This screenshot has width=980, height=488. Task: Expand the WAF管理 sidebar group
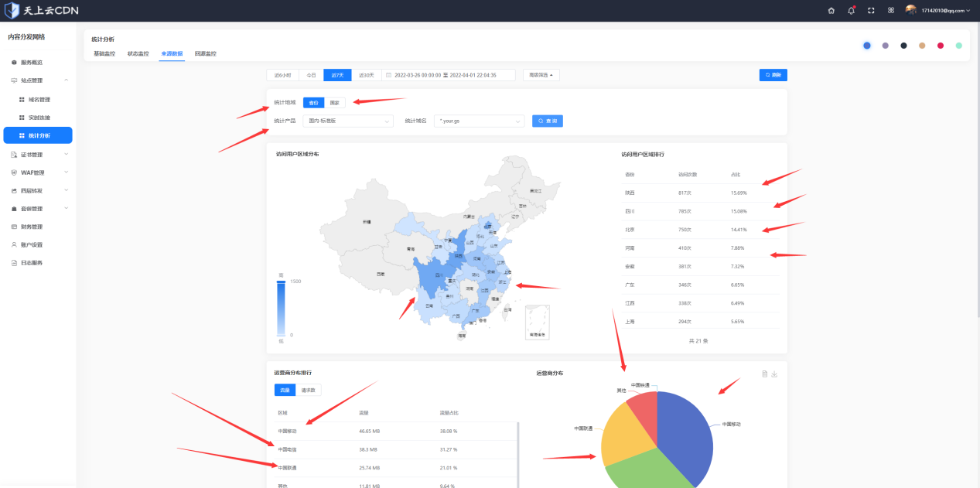66,172
